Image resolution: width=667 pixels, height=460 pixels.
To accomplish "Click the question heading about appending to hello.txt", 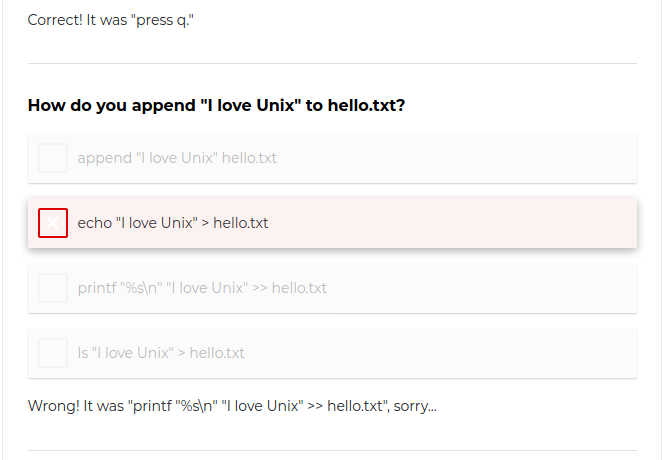I will click(x=216, y=105).
